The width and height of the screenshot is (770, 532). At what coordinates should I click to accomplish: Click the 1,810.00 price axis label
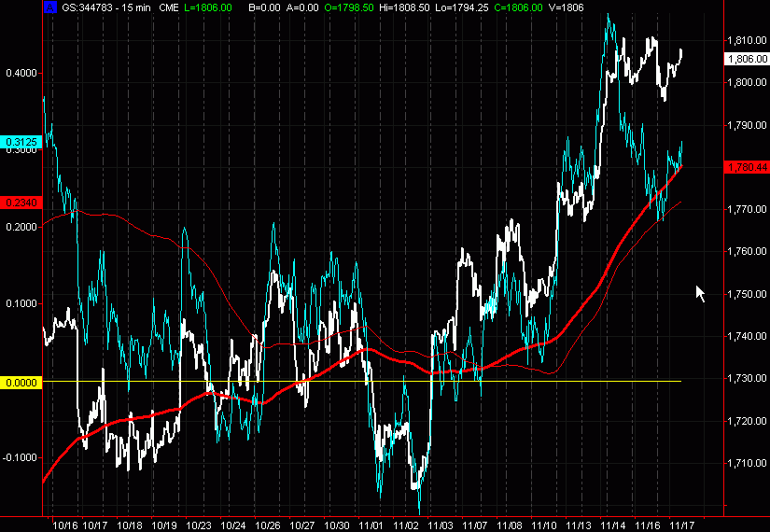(747, 40)
